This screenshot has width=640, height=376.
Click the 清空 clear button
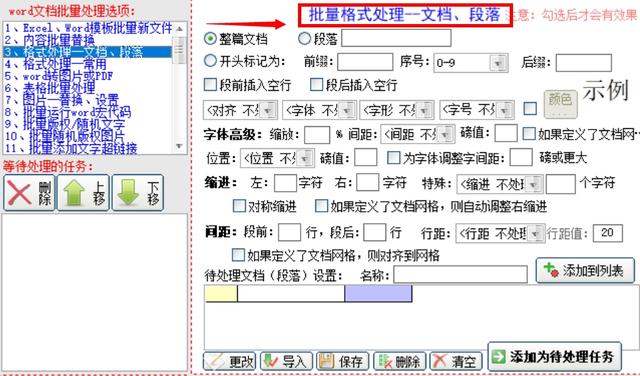pyautogui.click(x=456, y=361)
